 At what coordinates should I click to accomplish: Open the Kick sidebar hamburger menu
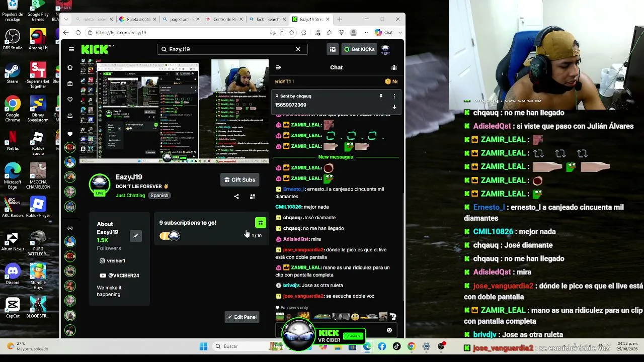[x=71, y=49]
